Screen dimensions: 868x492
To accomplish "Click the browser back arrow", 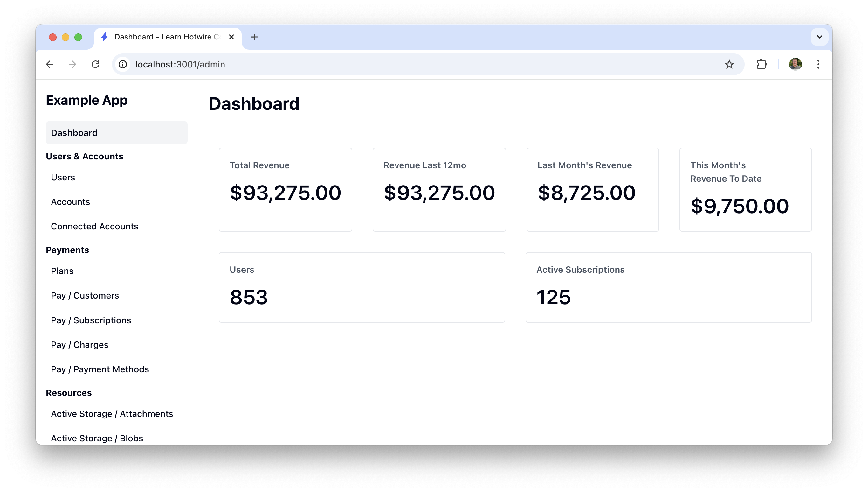I will [50, 64].
